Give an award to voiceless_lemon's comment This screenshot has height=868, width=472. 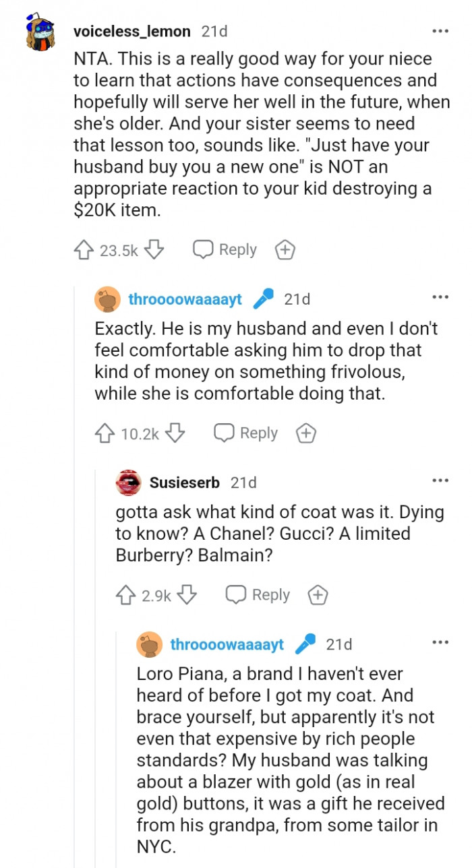[285, 250]
